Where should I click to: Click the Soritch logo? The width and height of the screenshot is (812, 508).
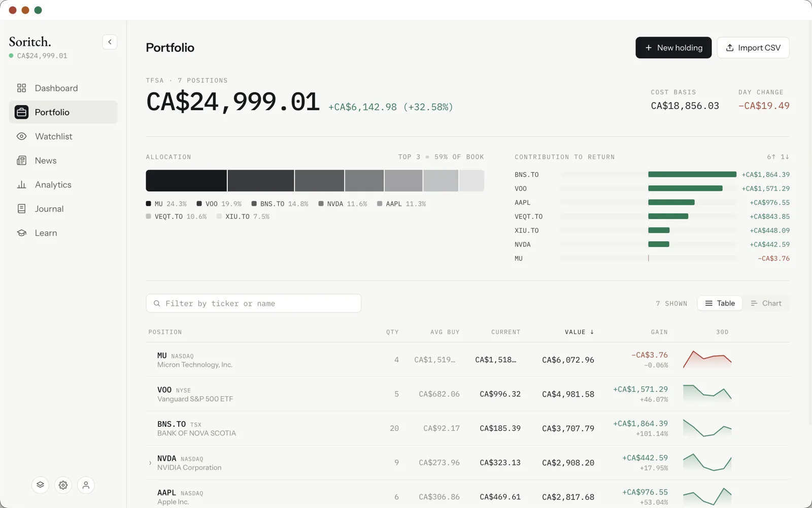coord(30,42)
